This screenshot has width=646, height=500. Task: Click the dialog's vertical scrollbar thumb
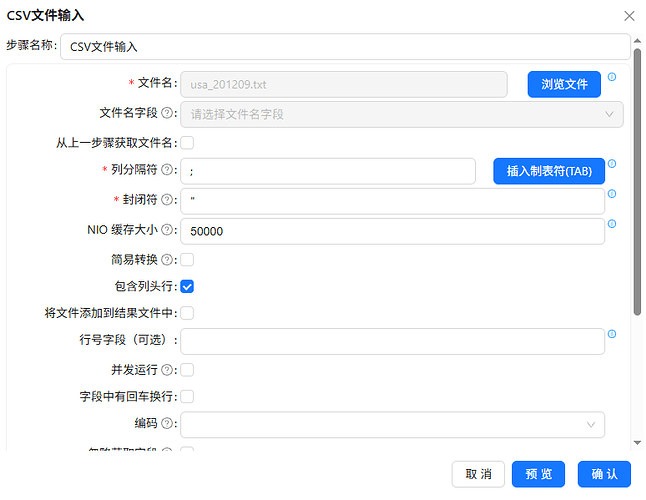[x=637, y=182]
